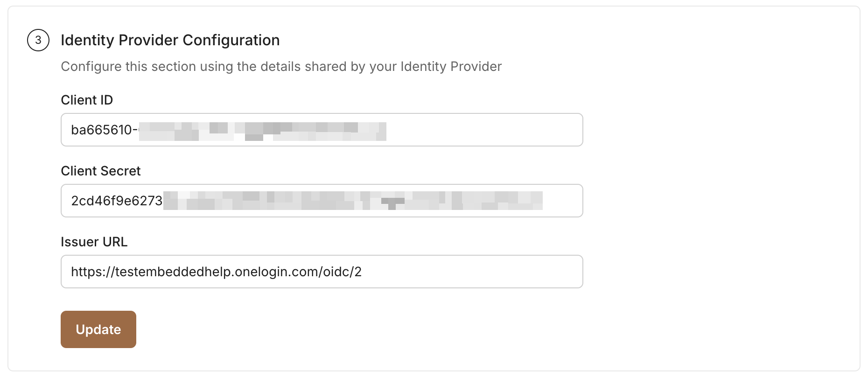
Task: Select the Identity Provider Configuration heading
Action: (x=170, y=41)
